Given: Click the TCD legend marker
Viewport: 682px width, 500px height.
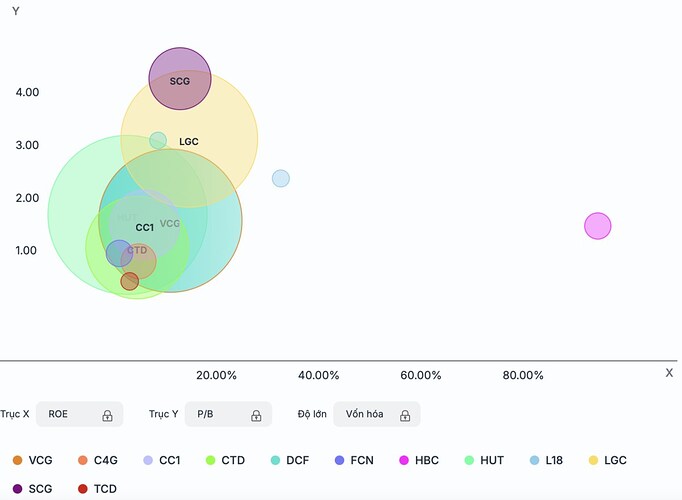Looking at the screenshot, I should point(83,489).
